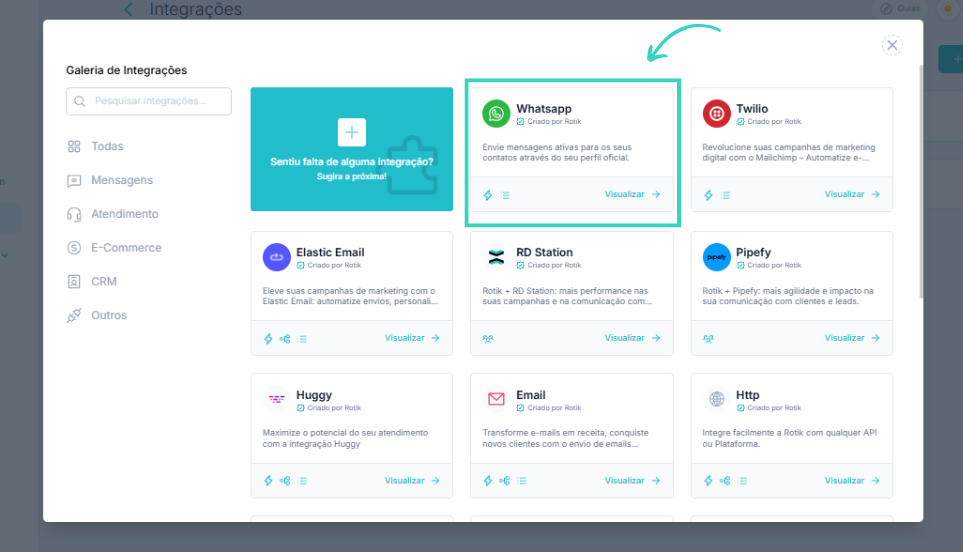This screenshot has width=963, height=552.
Task: Click the Email envelope logo icon
Action: (x=496, y=399)
